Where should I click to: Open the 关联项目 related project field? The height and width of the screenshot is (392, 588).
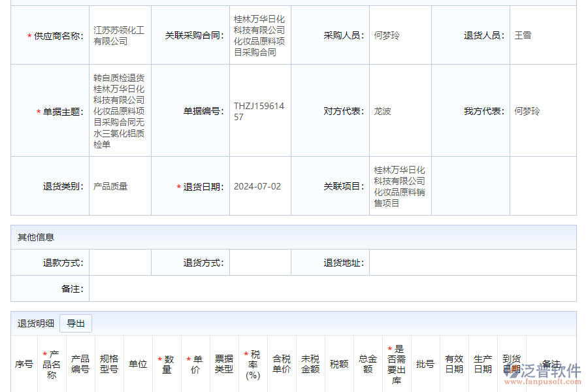click(x=400, y=185)
